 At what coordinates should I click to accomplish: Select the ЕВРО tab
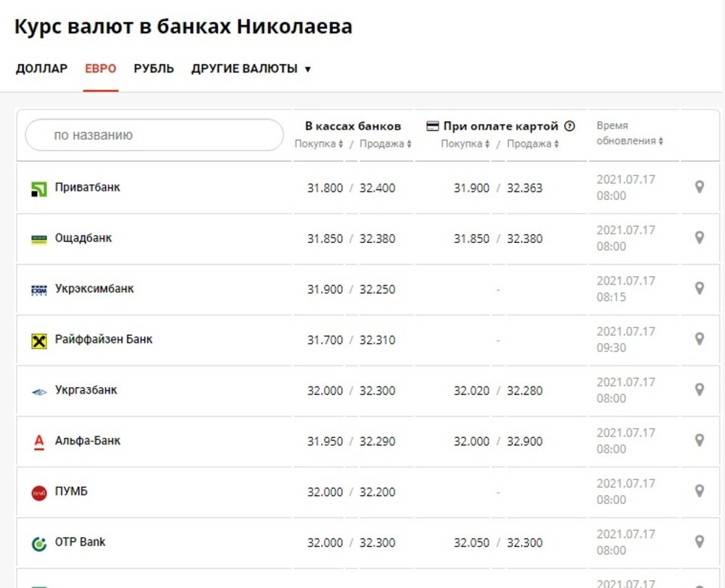click(100, 69)
